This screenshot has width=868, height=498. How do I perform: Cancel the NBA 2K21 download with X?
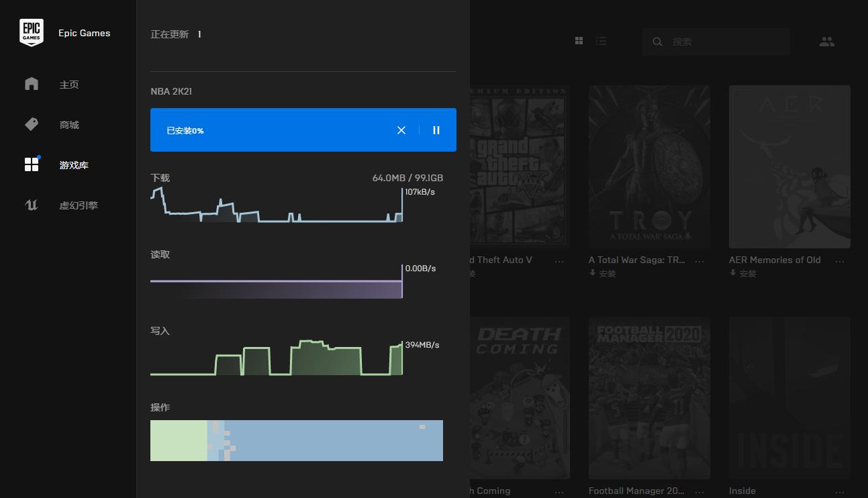(x=401, y=130)
